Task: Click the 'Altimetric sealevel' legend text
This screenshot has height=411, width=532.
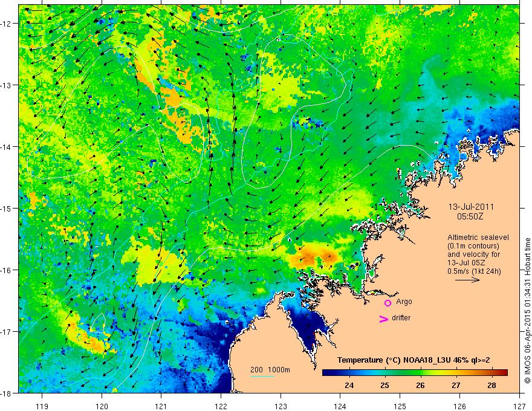Action: pos(478,238)
